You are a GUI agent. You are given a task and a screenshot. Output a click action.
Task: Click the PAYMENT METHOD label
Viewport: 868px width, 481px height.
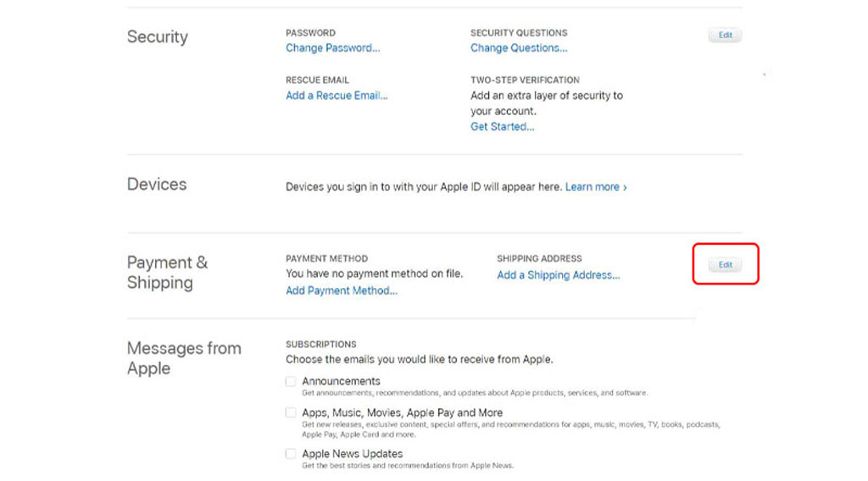326,258
